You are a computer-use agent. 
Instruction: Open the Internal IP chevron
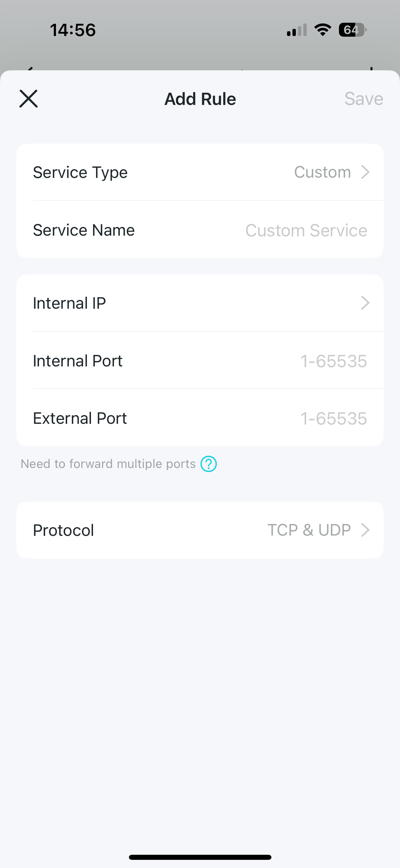click(365, 303)
